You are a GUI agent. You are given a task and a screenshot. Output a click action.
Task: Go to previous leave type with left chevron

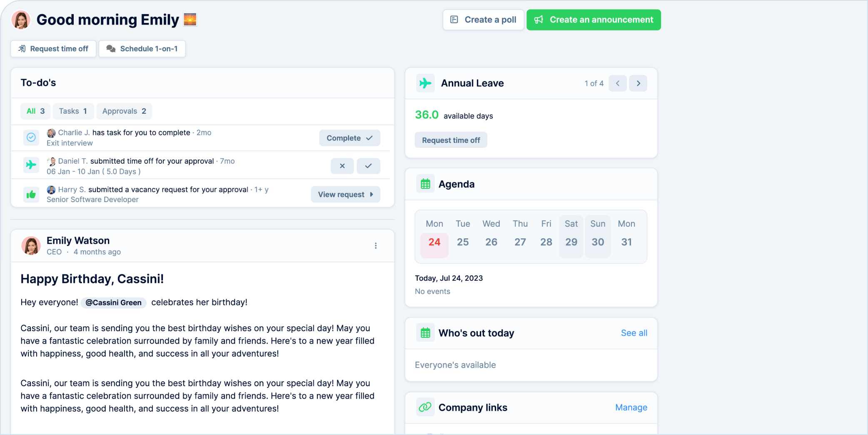(x=618, y=83)
